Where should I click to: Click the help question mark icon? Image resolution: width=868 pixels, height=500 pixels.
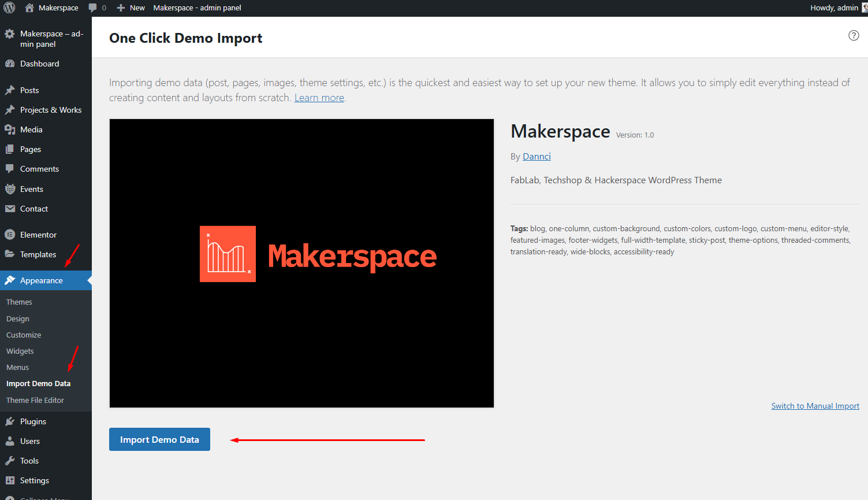coord(853,35)
